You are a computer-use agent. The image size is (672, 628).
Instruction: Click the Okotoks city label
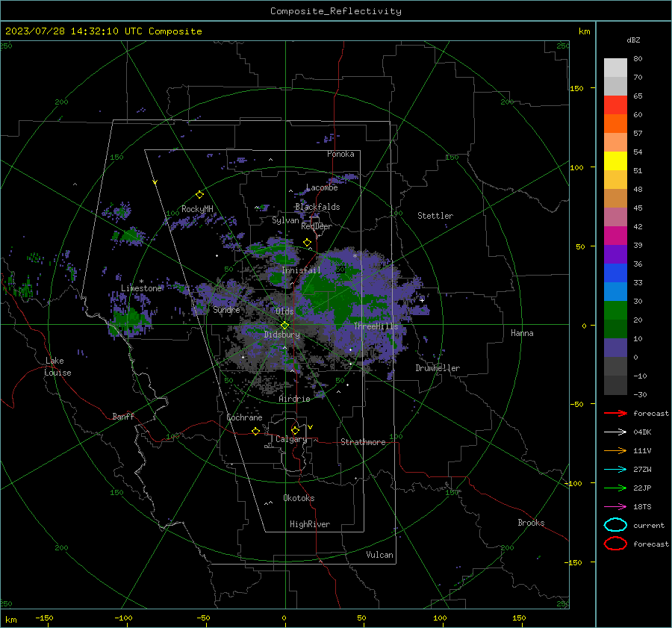tap(299, 498)
